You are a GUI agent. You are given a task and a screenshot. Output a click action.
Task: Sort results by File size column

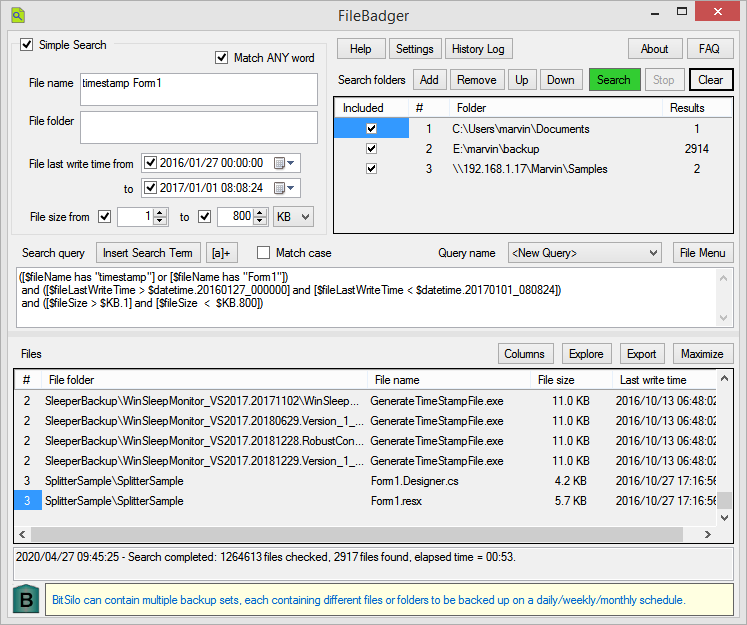pyautogui.click(x=571, y=380)
